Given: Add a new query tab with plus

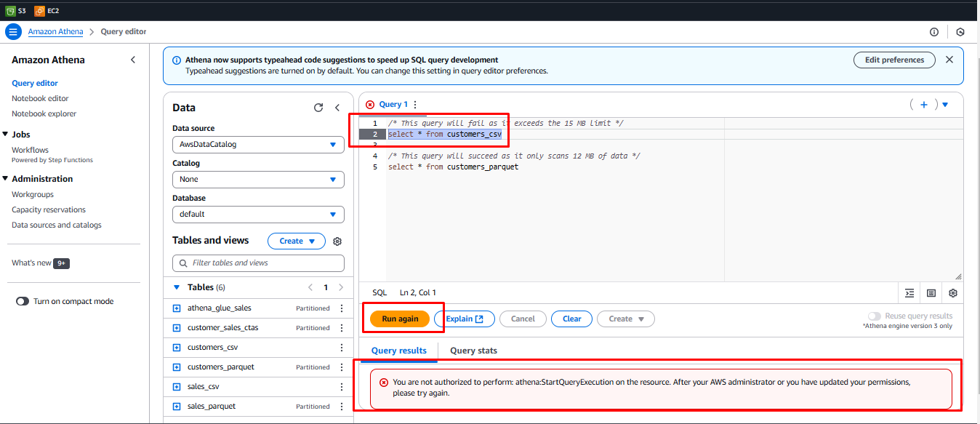Looking at the screenshot, I should click(924, 105).
